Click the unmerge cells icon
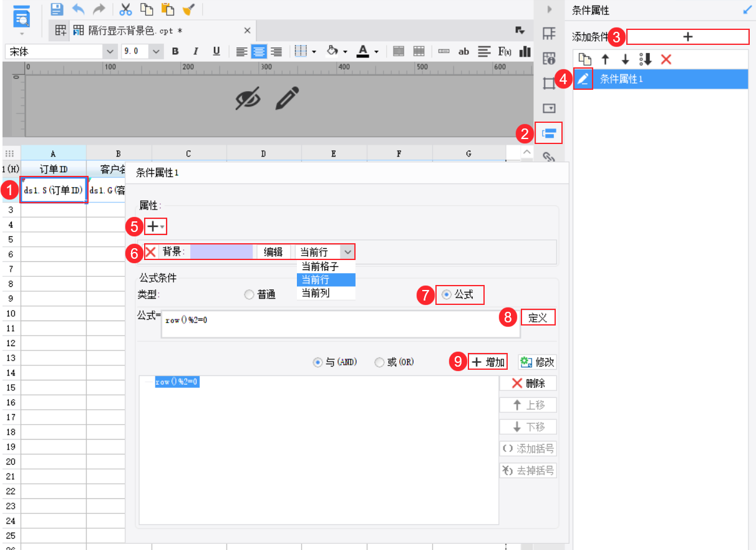This screenshot has width=756, height=550. point(419,52)
